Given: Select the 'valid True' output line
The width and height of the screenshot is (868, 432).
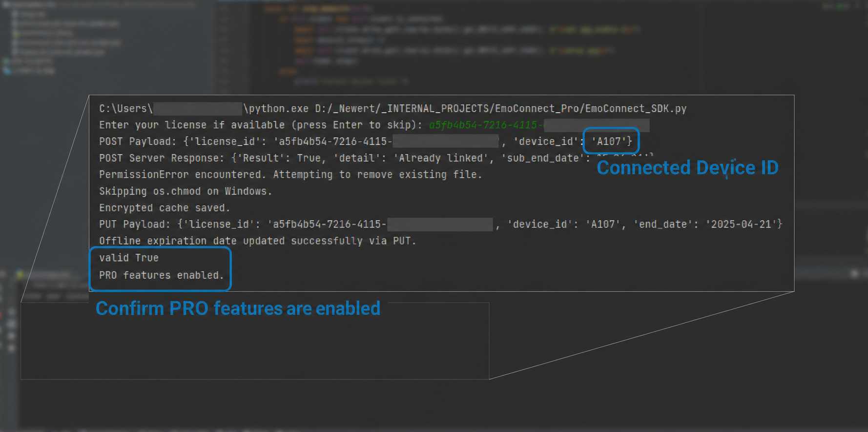Looking at the screenshot, I should point(129,258).
